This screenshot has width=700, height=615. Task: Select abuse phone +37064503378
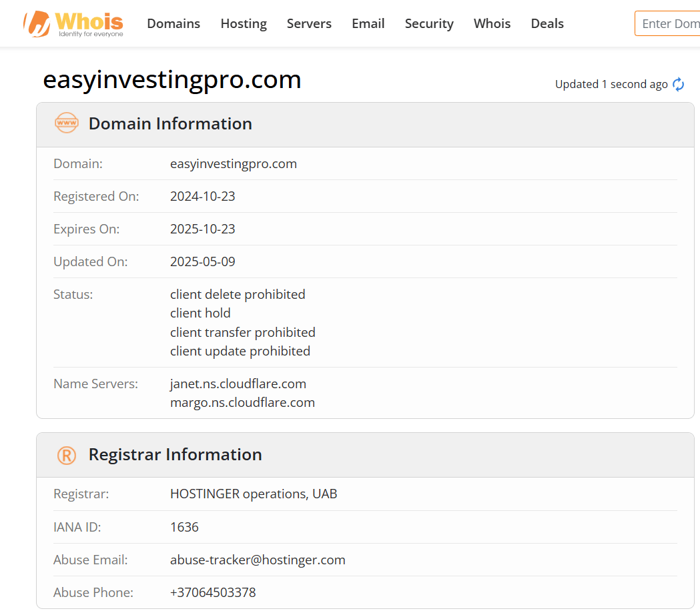point(213,592)
